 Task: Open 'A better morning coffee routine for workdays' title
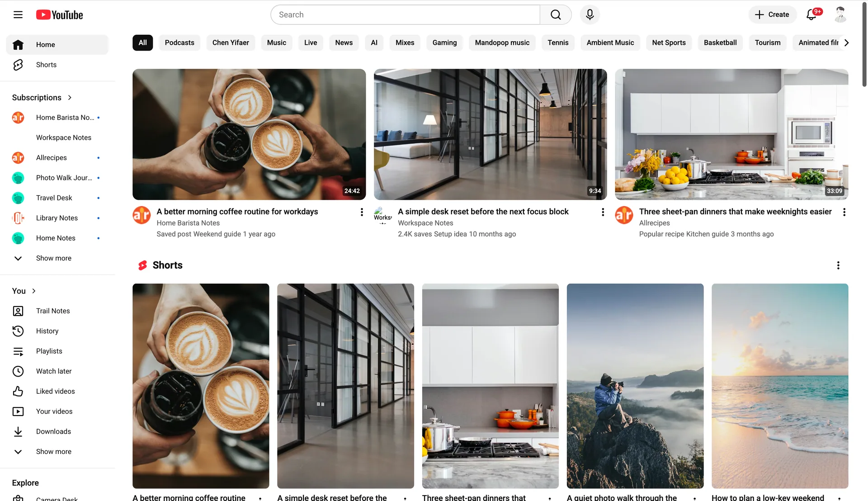coord(237,212)
